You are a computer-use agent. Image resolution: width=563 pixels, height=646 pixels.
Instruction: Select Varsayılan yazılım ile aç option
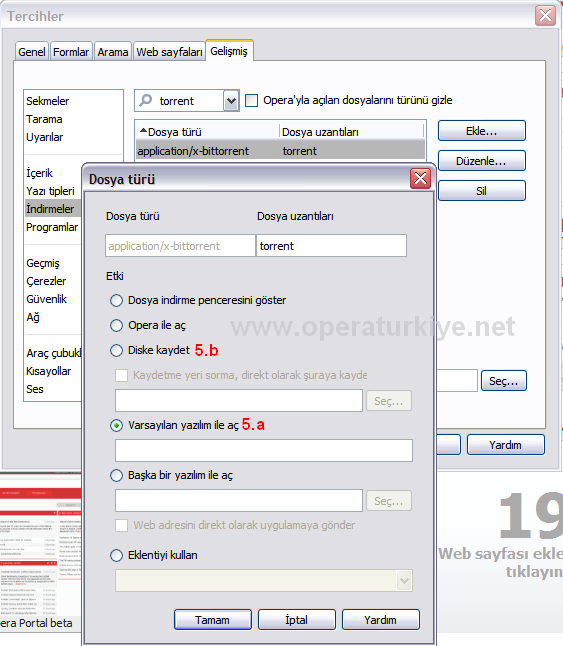coord(116,426)
